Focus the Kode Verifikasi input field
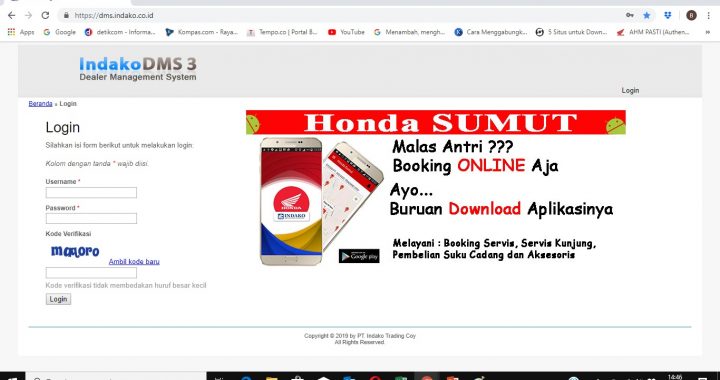This screenshot has height=380, width=720. pos(91,273)
